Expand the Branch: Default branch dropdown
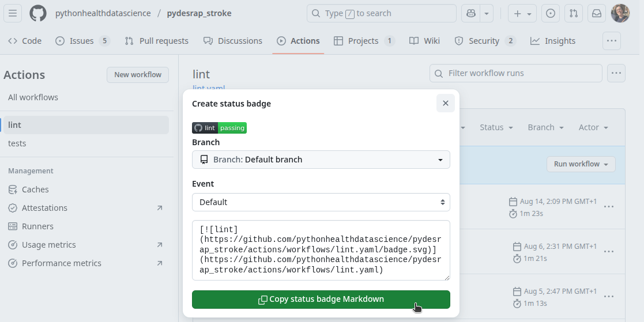This screenshot has width=644, height=322. 321,160
